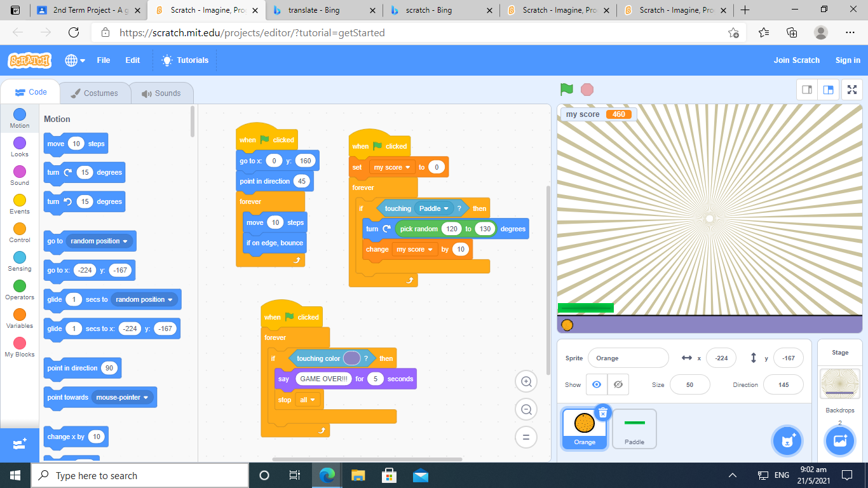This screenshot has height=488, width=868.
Task: Open the Add Extension button
Action: point(19,444)
